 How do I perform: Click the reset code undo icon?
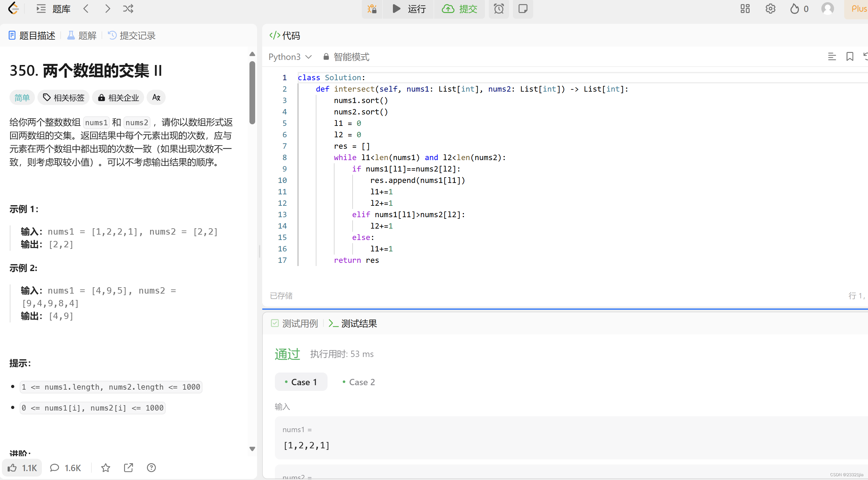point(865,56)
